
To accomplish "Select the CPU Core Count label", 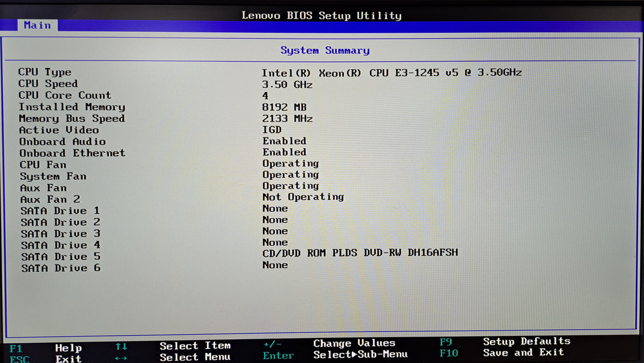I will click(x=65, y=95).
